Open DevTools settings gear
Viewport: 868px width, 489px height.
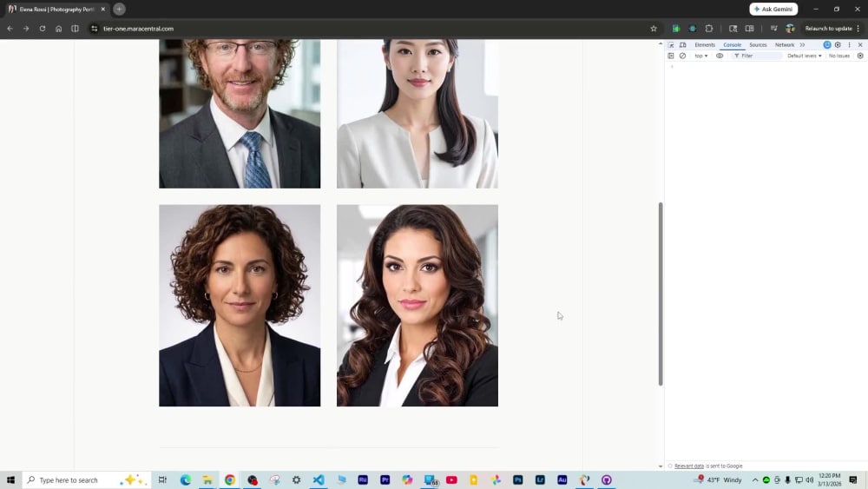tap(838, 45)
